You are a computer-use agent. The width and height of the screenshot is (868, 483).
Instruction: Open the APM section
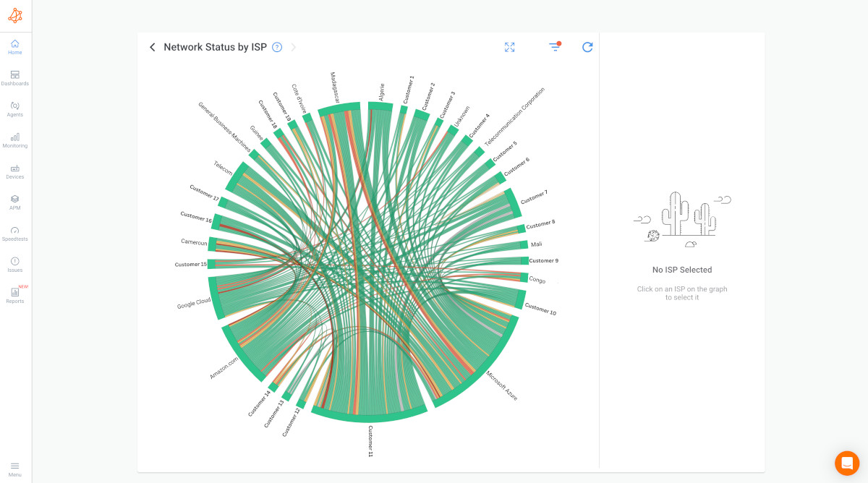pyautogui.click(x=14, y=202)
